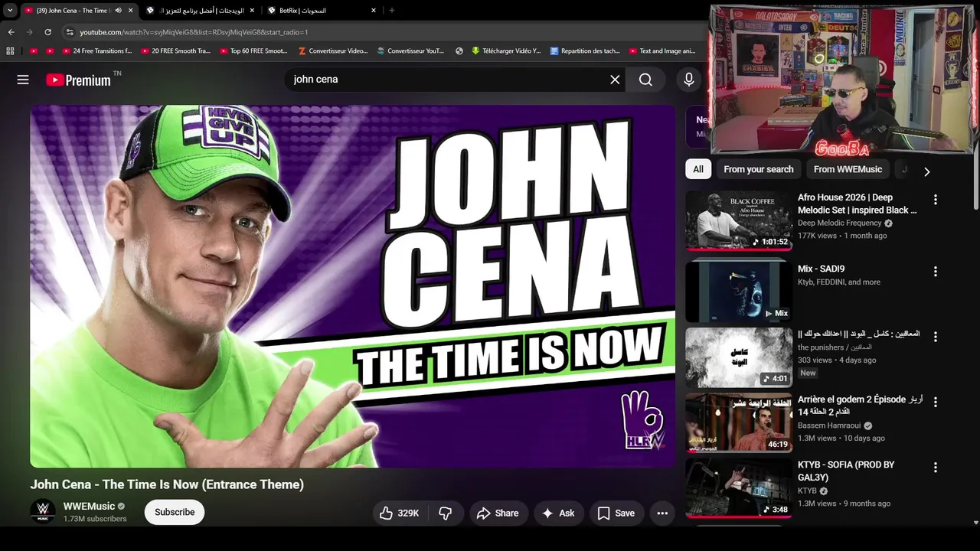Viewport: 980px width, 551px height.
Task: Focus the john cena search field
Action: pos(448,80)
